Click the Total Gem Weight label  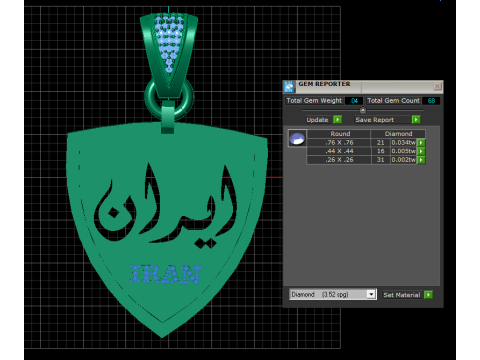point(314,101)
